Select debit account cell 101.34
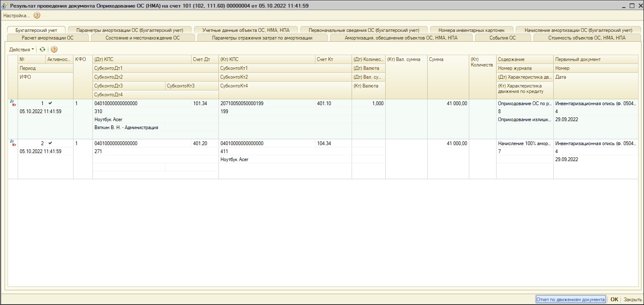 (205, 103)
